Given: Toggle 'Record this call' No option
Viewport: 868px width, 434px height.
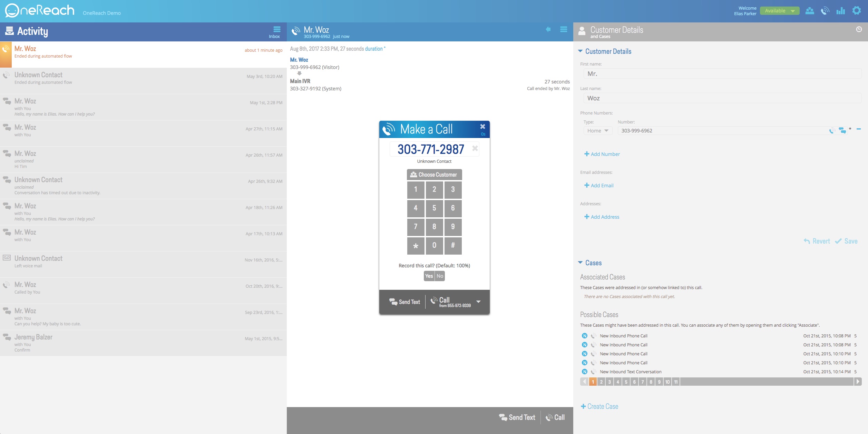Looking at the screenshot, I should 441,276.
